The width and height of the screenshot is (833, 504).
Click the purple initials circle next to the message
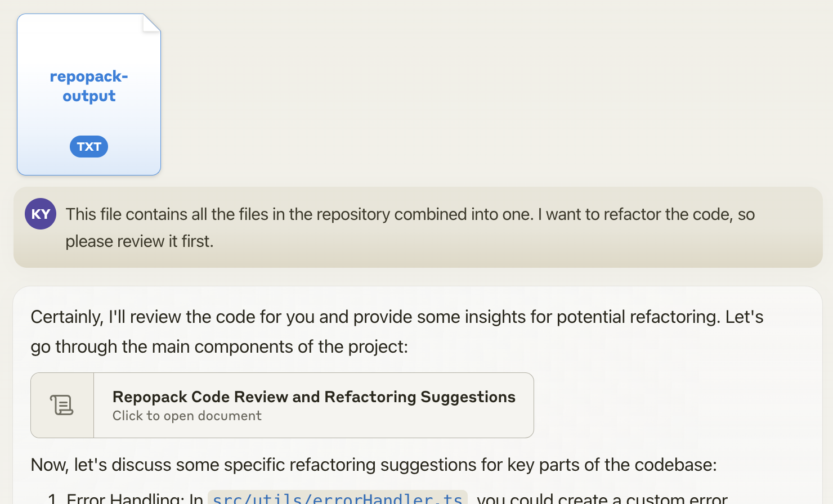(x=40, y=214)
